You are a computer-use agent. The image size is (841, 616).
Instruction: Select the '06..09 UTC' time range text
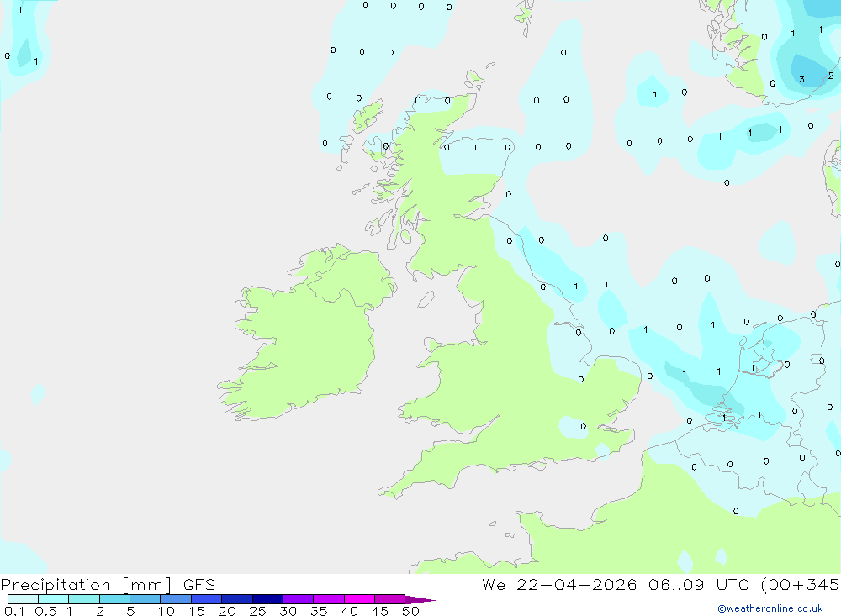click(699, 585)
